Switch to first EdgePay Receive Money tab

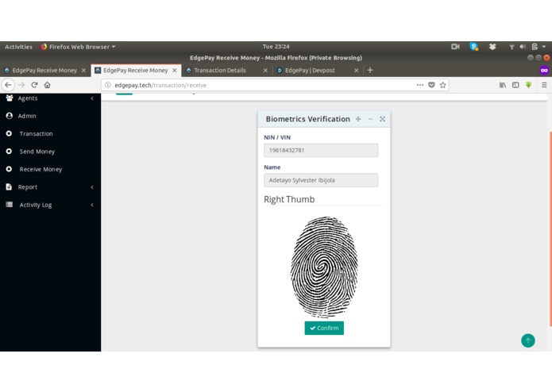(44, 71)
